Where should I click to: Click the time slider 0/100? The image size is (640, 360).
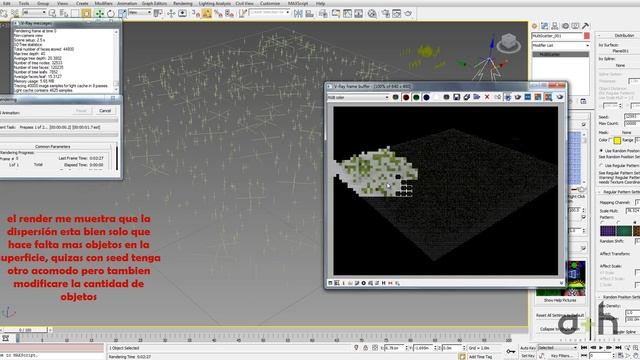pyautogui.click(x=24, y=330)
